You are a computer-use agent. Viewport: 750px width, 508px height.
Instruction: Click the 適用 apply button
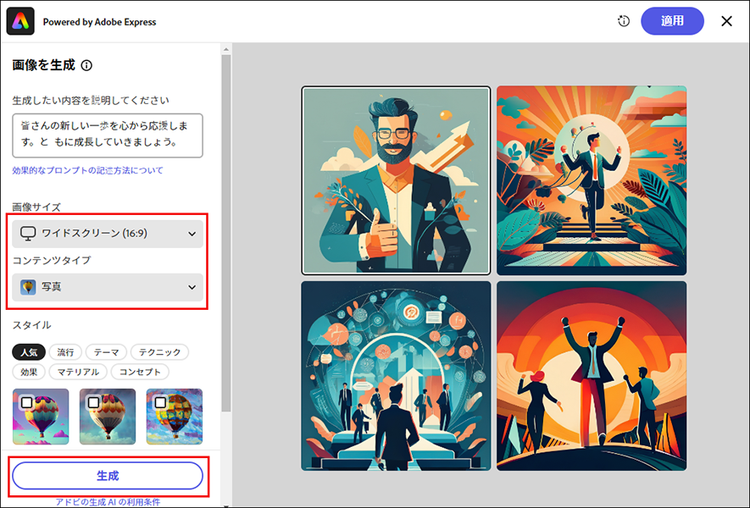pos(672,21)
